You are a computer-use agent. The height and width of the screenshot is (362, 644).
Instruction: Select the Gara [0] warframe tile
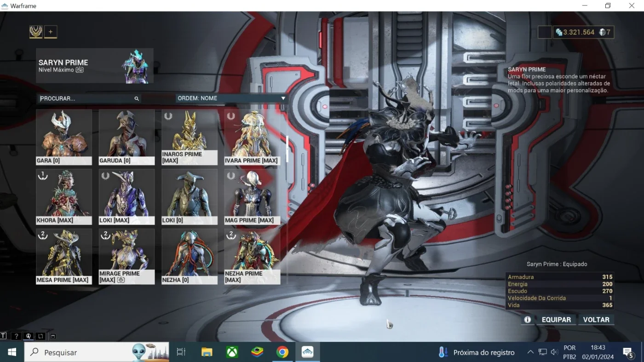pos(64,137)
